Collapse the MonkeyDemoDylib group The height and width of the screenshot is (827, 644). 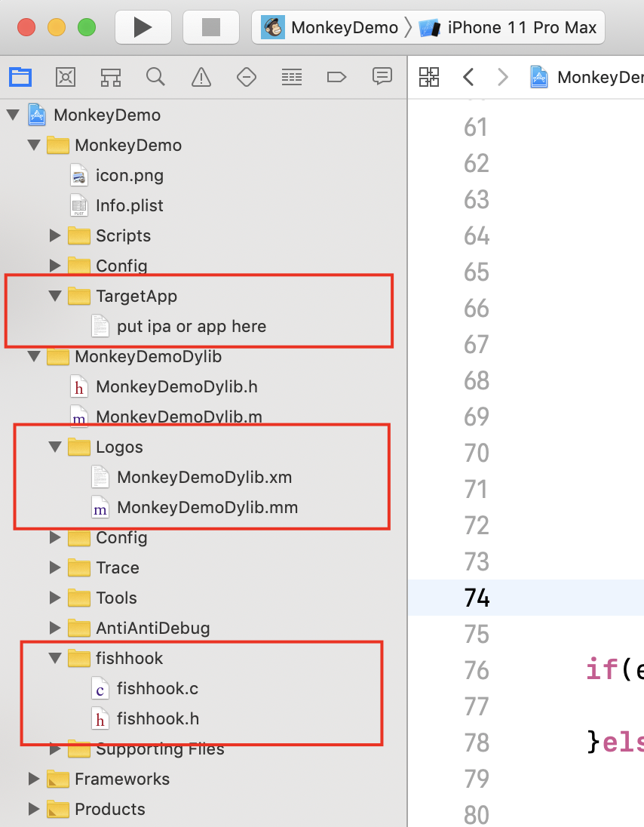tap(34, 356)
